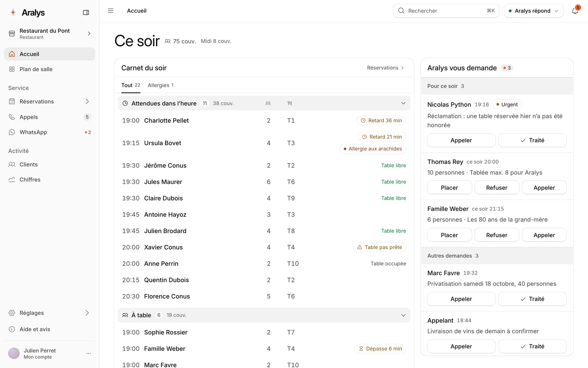Click the guests column header icon
The width and height of the screenshot is (588, 368).
(268, 103)
